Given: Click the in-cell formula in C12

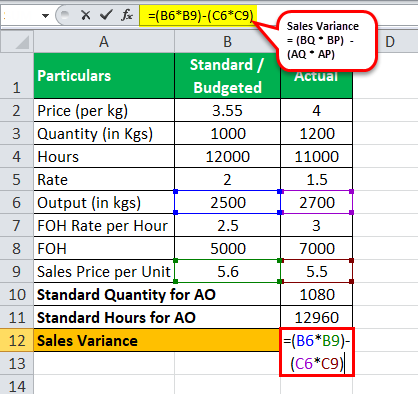Looking at the screenshot, I should coord(317,352).
